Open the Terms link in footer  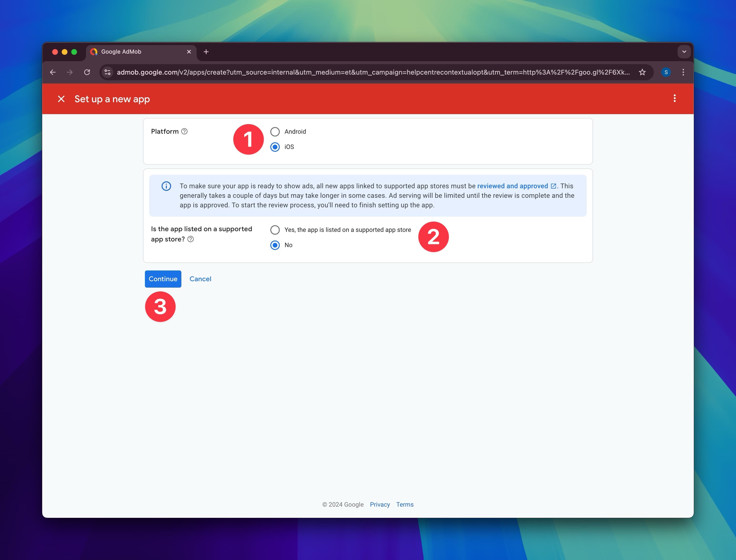coord(405,504)
